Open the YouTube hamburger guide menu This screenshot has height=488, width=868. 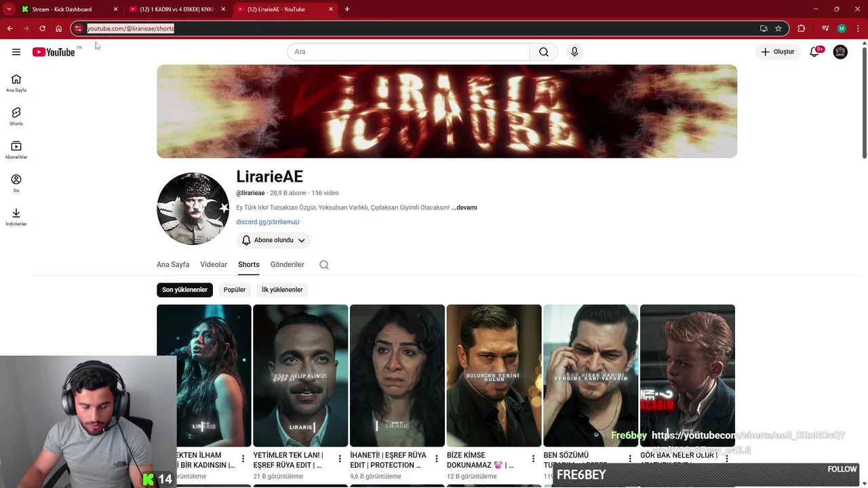coord(16,52)
